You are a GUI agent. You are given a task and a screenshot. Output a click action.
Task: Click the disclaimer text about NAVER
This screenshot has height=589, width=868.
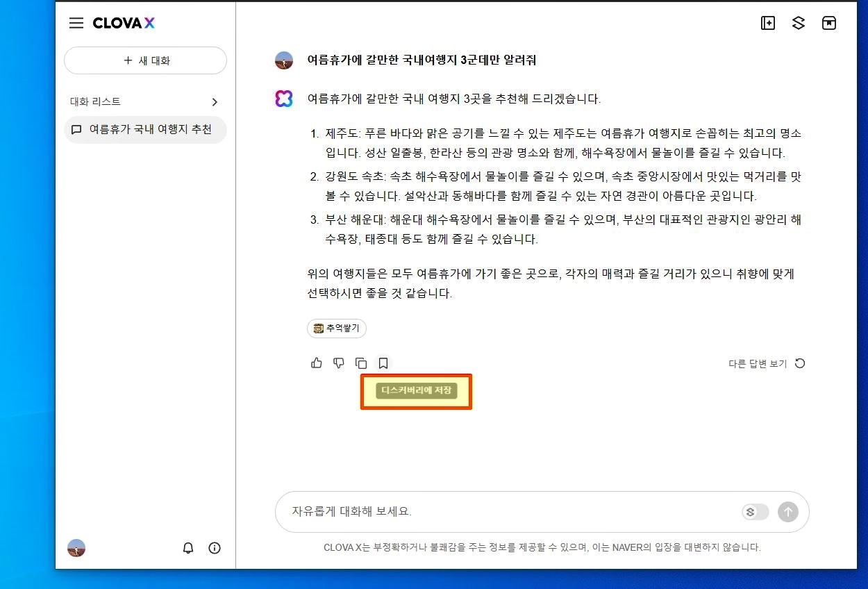point(542,547)
